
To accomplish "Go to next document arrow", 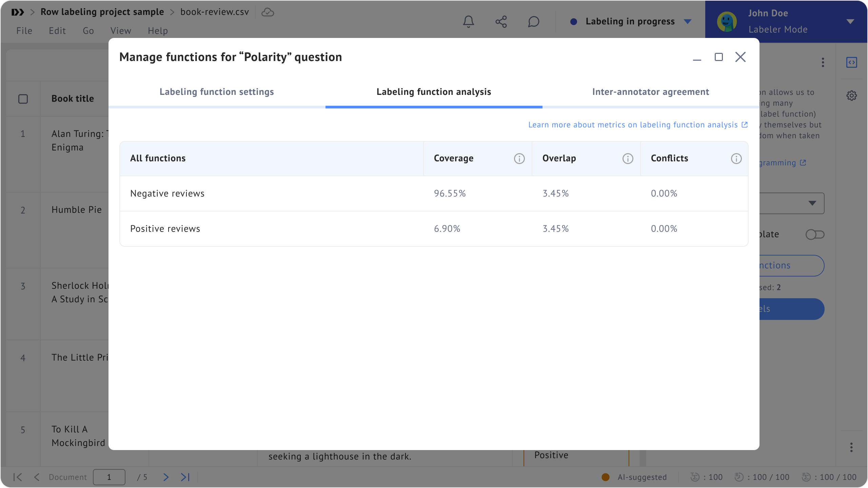I will click(x=166, y=477).
